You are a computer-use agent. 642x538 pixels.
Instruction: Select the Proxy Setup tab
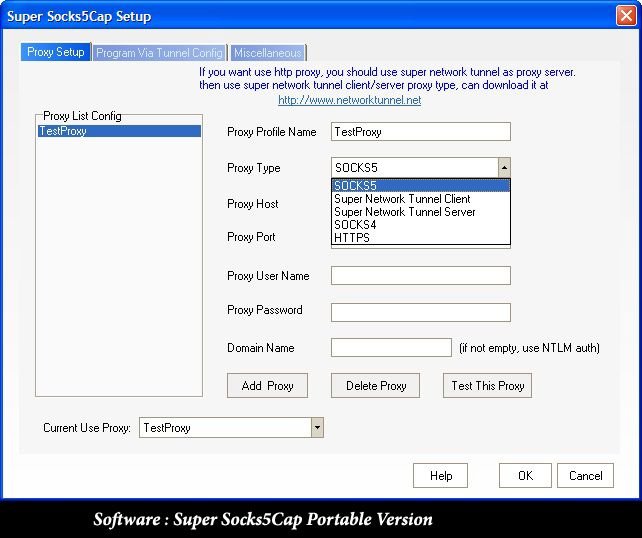tap(55, 52)
